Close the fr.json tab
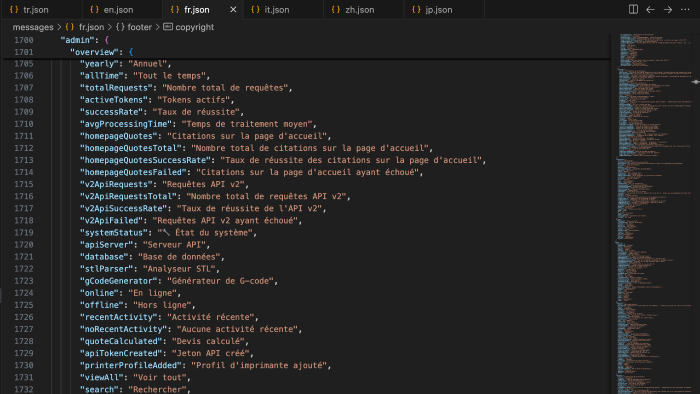 (x=233, y=9)
